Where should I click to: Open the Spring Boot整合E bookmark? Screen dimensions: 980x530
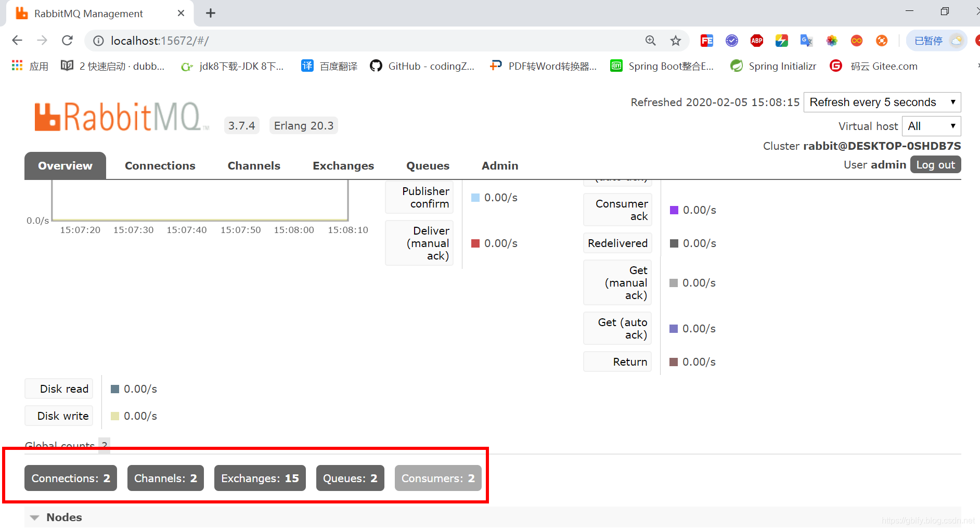tap(662, 66)
